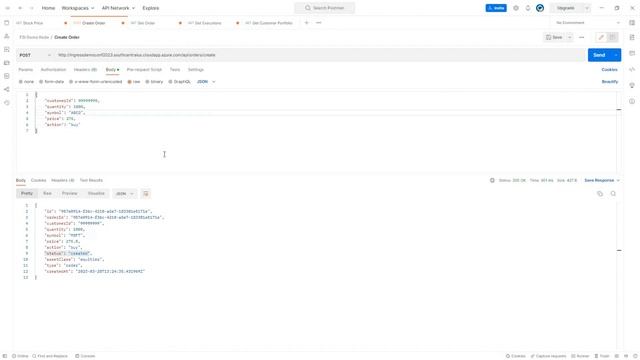This screenshot has width=640, height=360.
Task: Click the network globe icon near Status
Action: 492,180
